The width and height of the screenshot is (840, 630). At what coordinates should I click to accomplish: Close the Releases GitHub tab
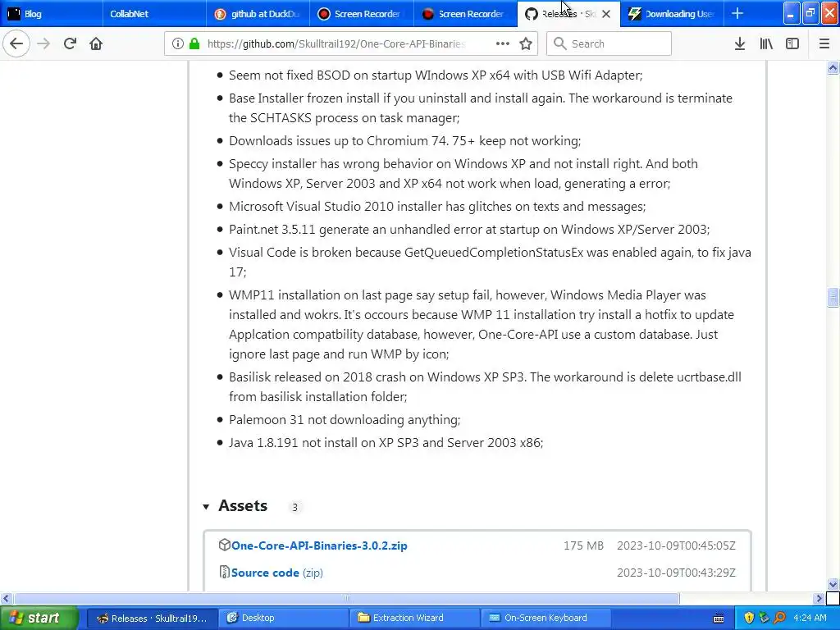pyautogui.click(x=606, y=14)
